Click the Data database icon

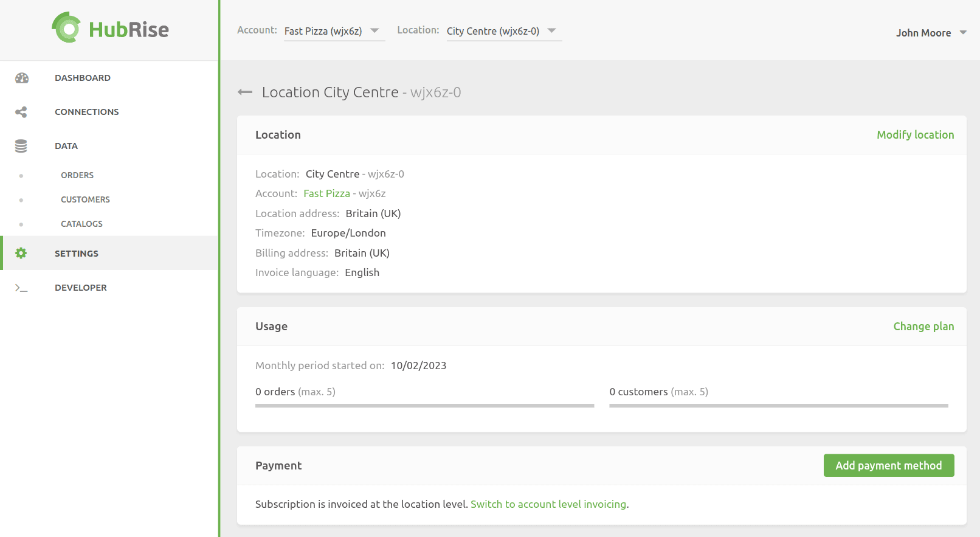[x=21, y=146]
